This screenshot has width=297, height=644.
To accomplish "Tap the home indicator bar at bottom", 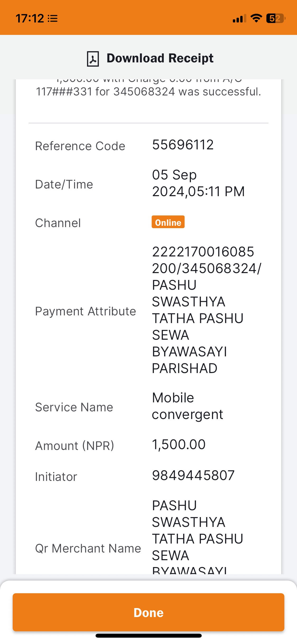I will click(x=148, y=636).
